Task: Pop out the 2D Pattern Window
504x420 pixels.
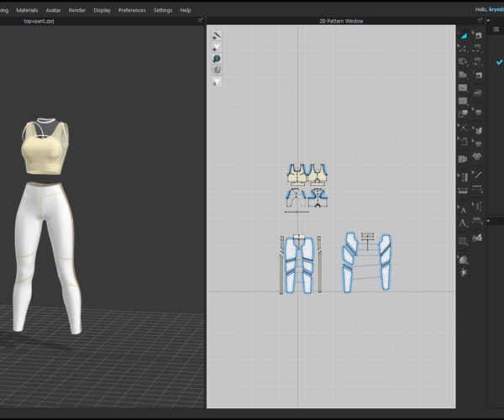Action: point(480,20)
